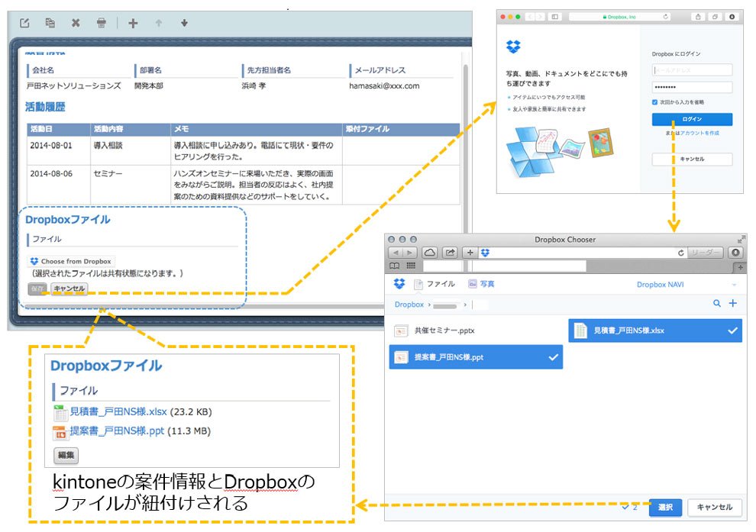Click the blue 選択 button
Viewport: 756px width, 532px height.
pos(665,507)
